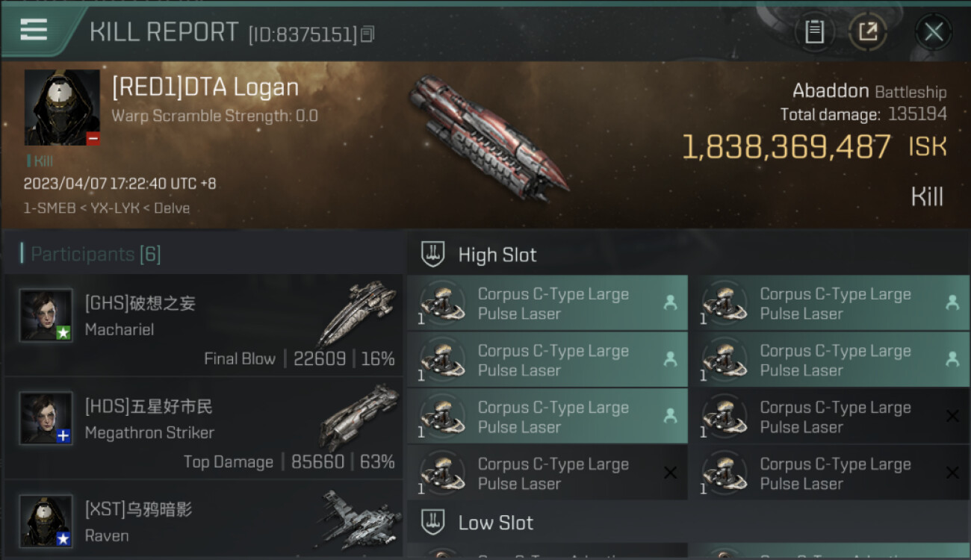Open the 1-SMEB < YX-LYK < Delve location
971x560 pixels.
coord(107,208)
